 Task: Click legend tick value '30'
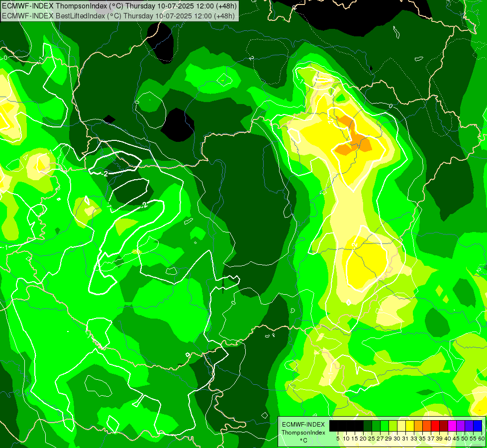point(397,439)
